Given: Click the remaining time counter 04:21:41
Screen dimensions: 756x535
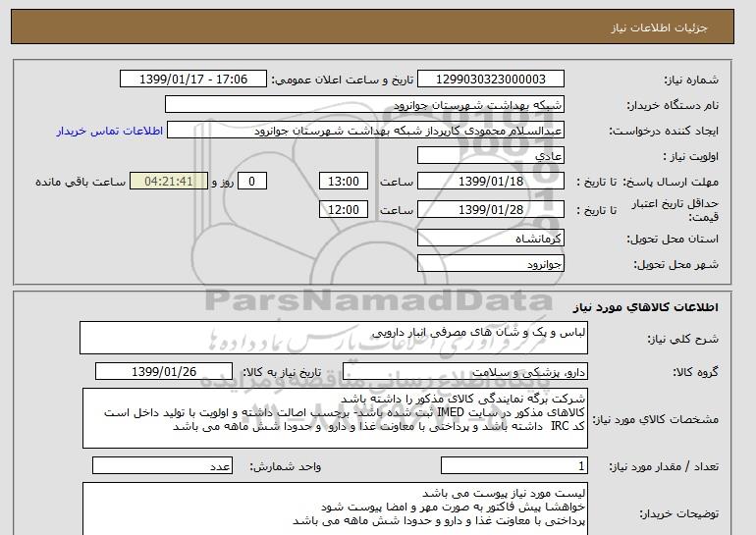Looking at the screenshot, I should 169,182.
